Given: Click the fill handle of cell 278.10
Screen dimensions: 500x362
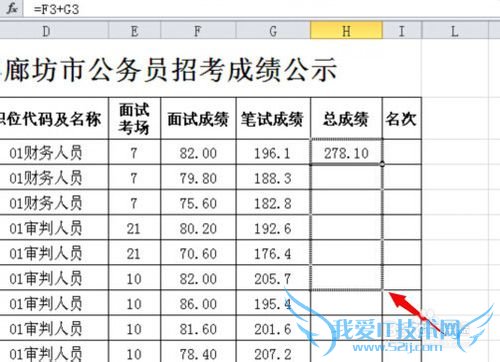Looking at the screenshot, I should click(382, 164).
